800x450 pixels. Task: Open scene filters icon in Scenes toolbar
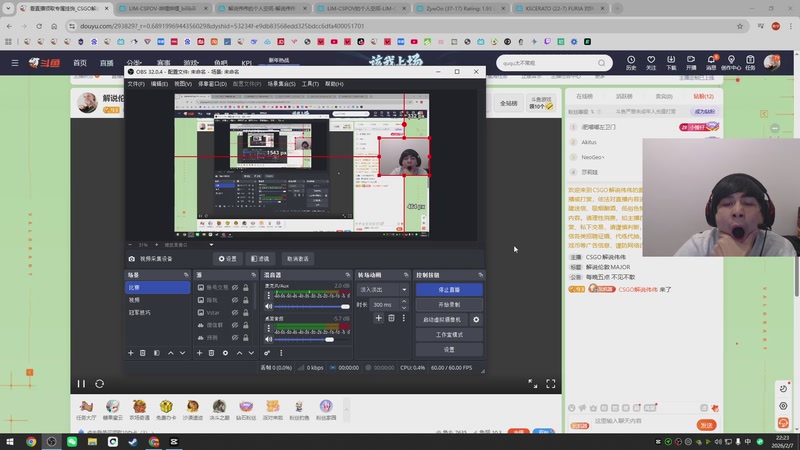(157, 353)
